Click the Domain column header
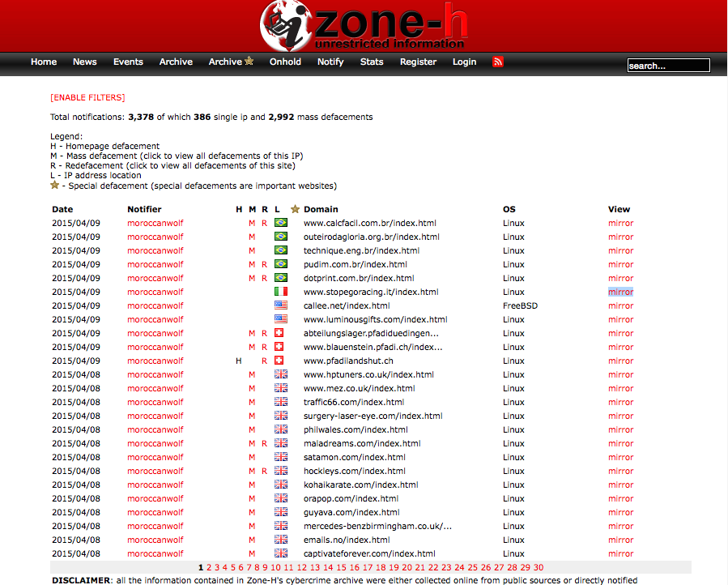The width and height of the screenshot is (728, 585). tap(321, 209)
